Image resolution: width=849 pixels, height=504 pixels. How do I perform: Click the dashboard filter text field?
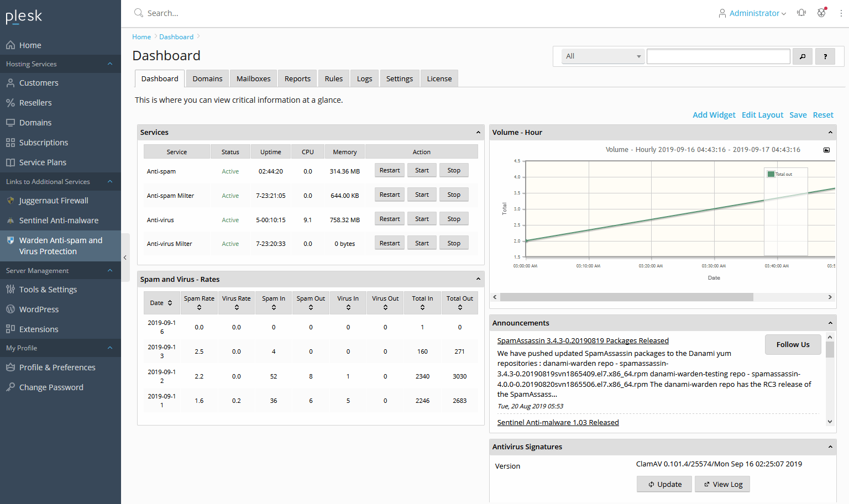[719, 56]
